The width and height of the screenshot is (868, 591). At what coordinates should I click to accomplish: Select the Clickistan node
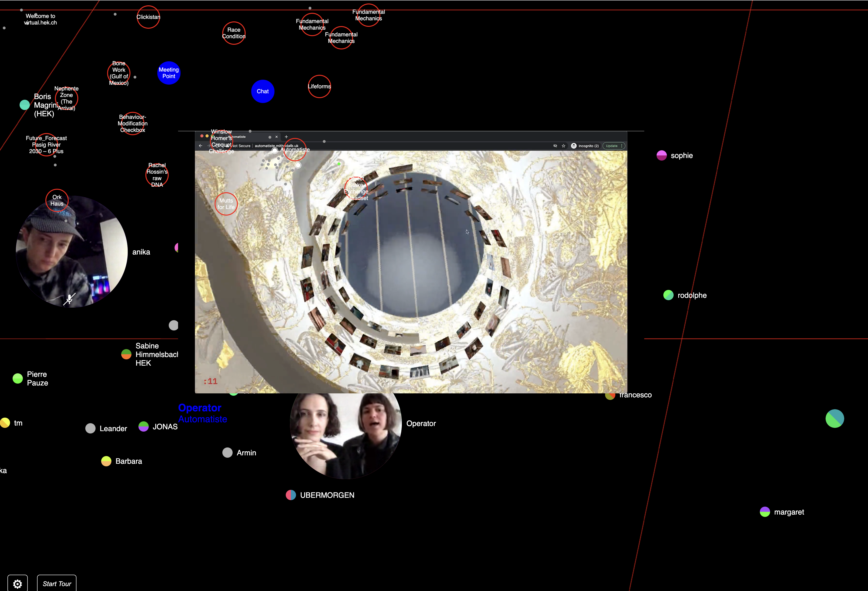click(x=148, y=17)
